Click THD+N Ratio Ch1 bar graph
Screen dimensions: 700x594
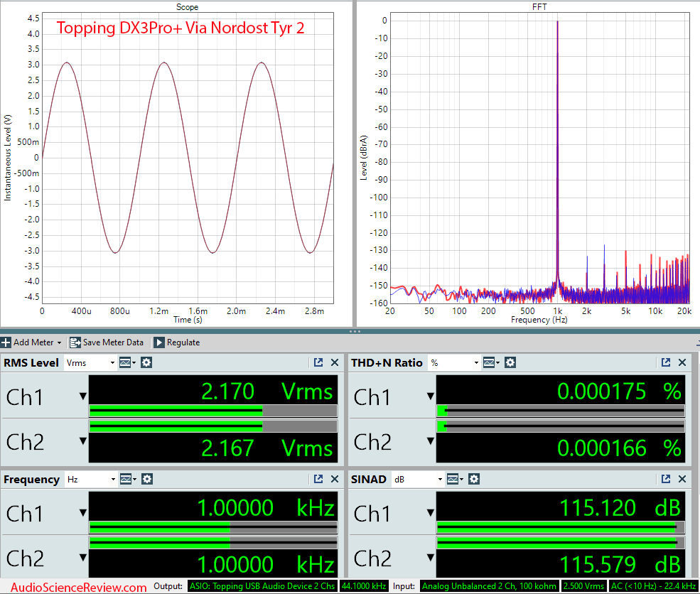(561, 411)
